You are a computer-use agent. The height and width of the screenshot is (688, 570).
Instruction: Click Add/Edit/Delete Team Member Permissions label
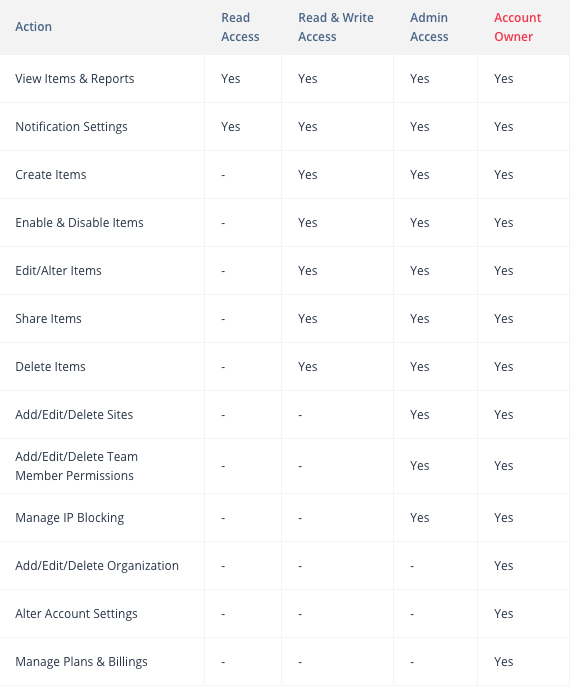76,466
